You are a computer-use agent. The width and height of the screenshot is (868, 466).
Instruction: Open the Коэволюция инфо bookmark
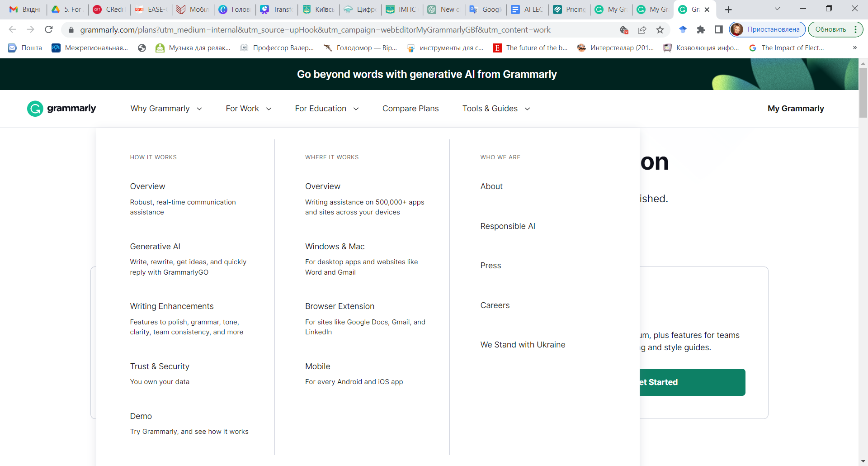[701, 48]
